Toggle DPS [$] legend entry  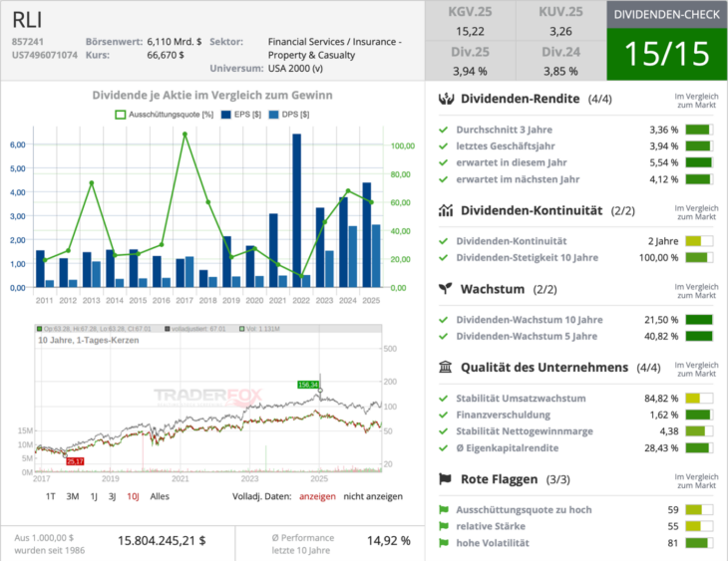(289, 115)
